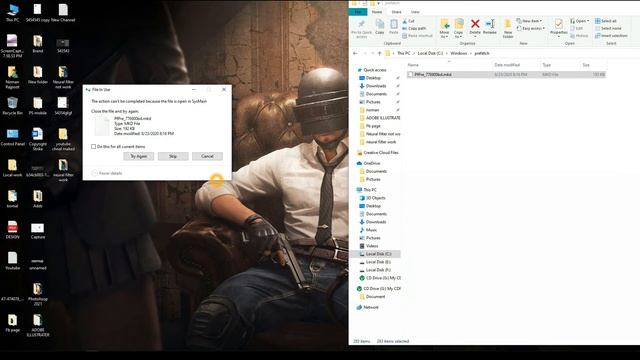This screenshot has height=360, width=640.
Task: Open Quick Access Toolbar customize arrow in title bar
Action: tap(379, 3)
